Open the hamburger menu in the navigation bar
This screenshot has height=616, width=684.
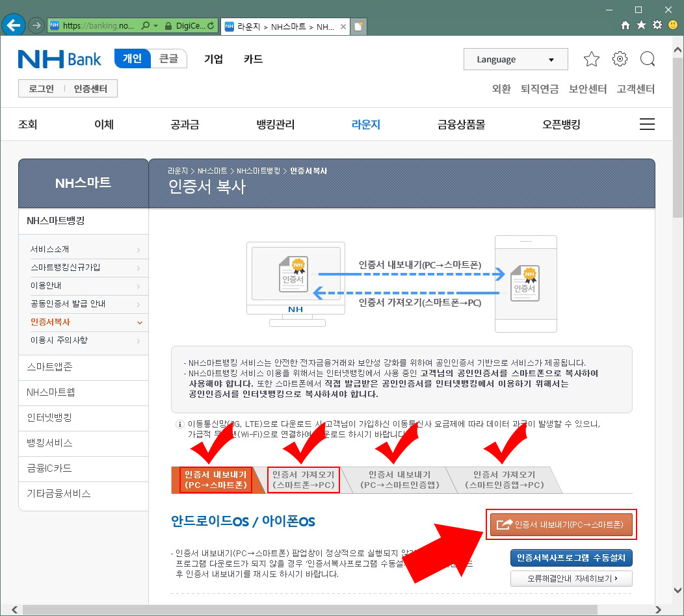click(x=647, y=123)
